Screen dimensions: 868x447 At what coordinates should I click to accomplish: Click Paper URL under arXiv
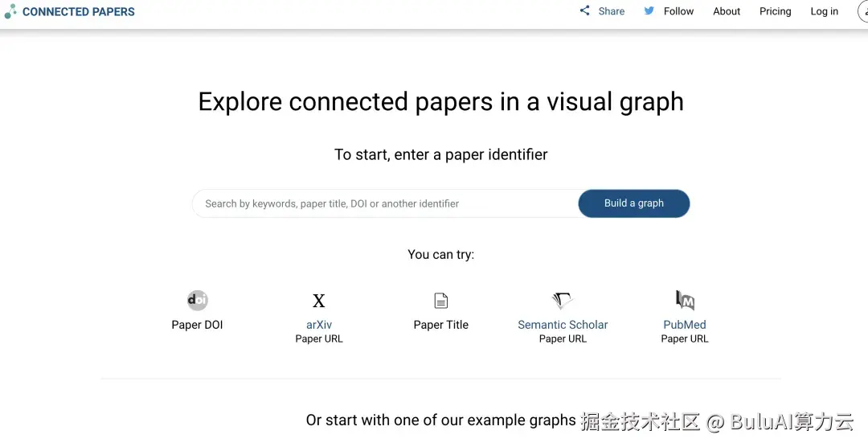(319, 338)
